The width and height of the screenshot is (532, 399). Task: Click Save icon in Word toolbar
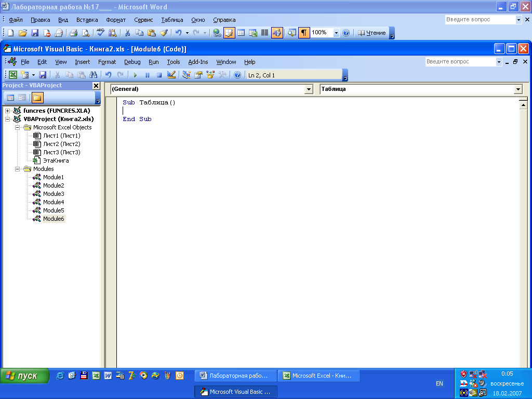click(x=35, y=33)
